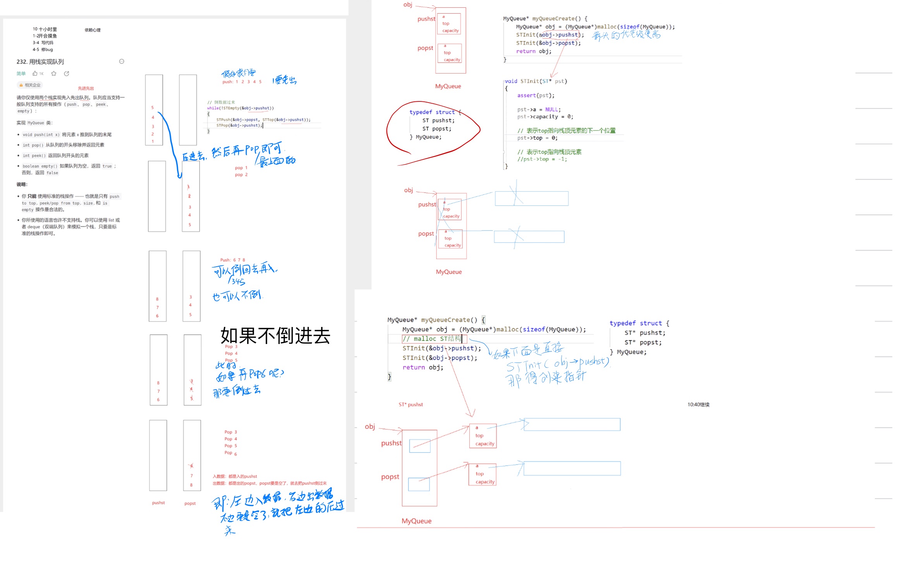
Task: Click the 相关企业 tag
Action: coord(33,85)
